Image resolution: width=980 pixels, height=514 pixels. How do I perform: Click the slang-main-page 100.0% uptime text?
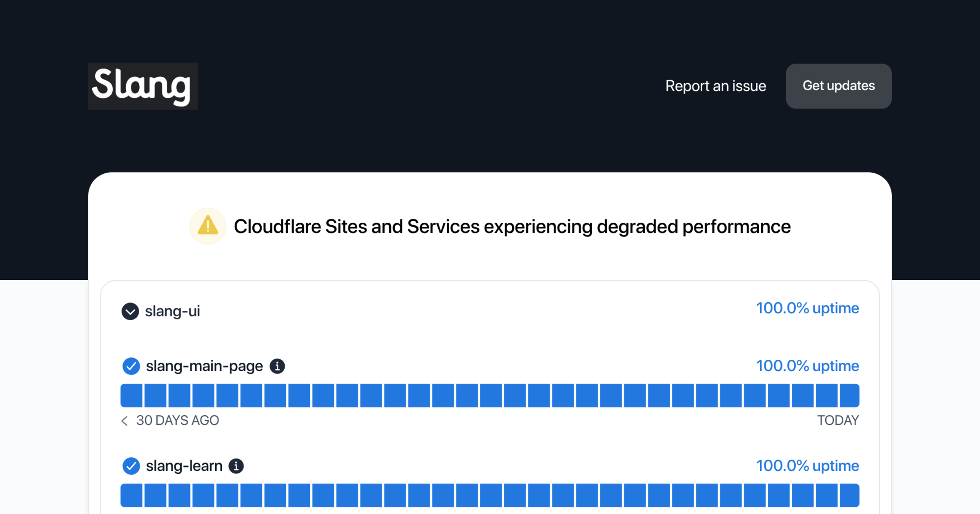[x=808, y=366]
